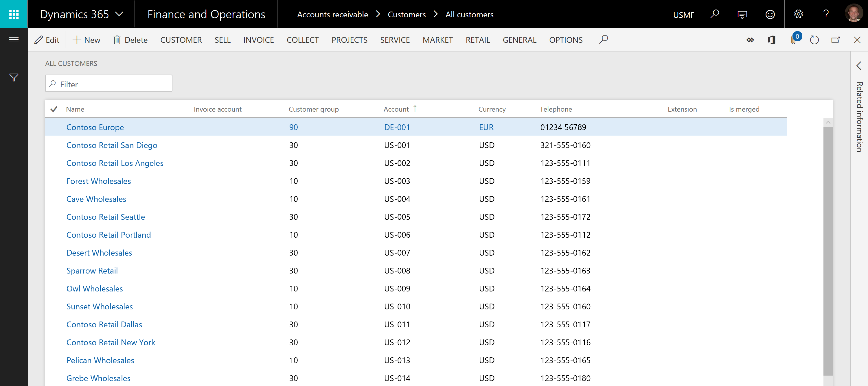Open the COLLECT ribbon tab

click(x=302, y=39)
